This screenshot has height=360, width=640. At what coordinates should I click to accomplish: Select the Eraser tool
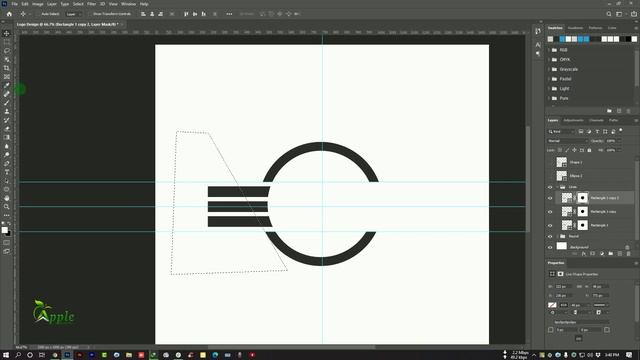tap(7, 129)
